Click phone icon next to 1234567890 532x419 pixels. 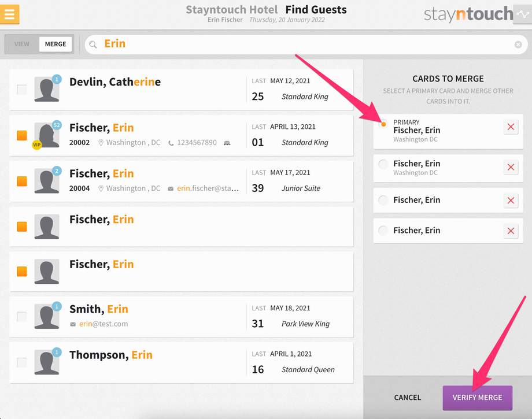tap(171, 143)
